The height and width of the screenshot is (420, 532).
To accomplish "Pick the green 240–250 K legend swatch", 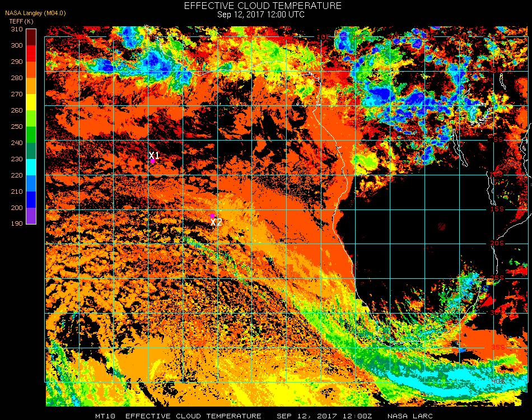I will [31, 135].
